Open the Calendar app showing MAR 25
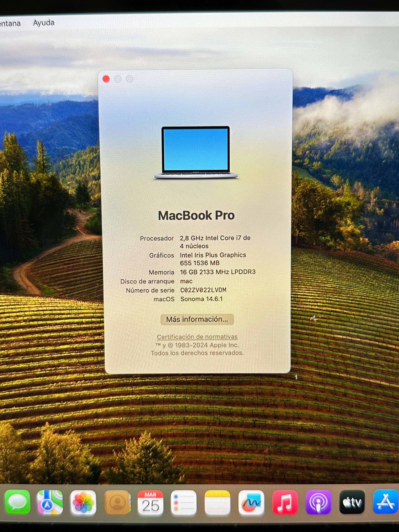399x532 pixels. pos(151,502)
